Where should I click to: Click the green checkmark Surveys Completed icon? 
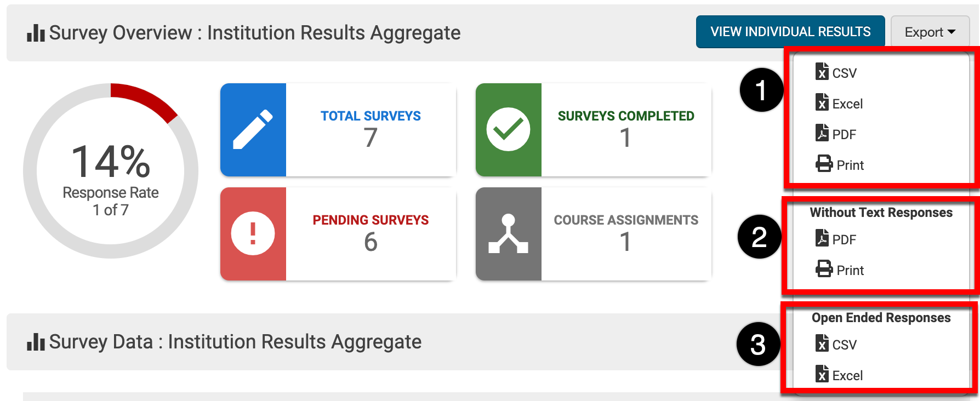pos(508,130)
